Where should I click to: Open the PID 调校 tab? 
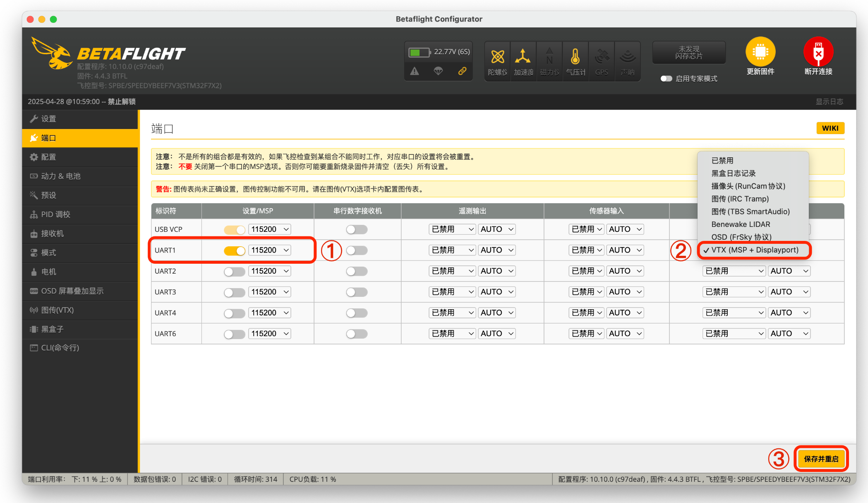(x=80, y=214)
